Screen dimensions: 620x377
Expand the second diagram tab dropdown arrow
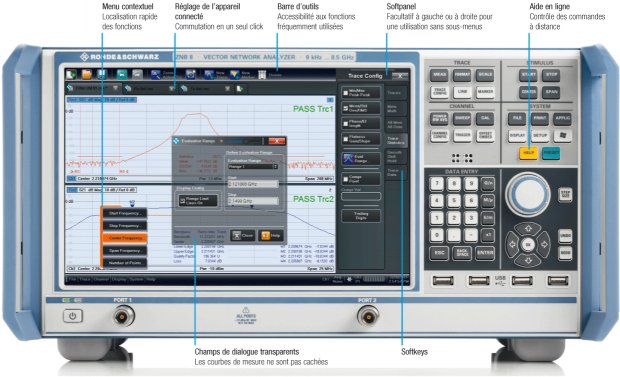tap(172, 88)
